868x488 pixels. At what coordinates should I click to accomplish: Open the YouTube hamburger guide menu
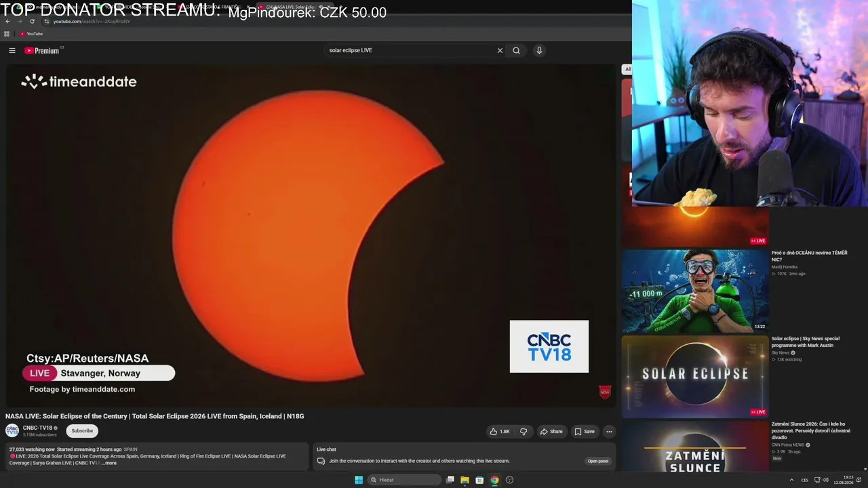click(x=12, y=50)
